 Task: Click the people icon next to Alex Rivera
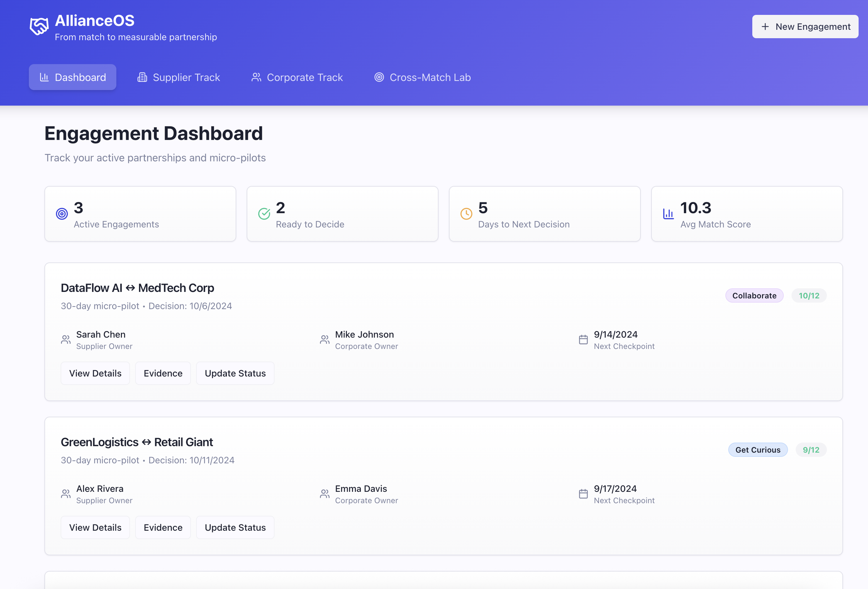pyautogui.click(x=66, y=494)
